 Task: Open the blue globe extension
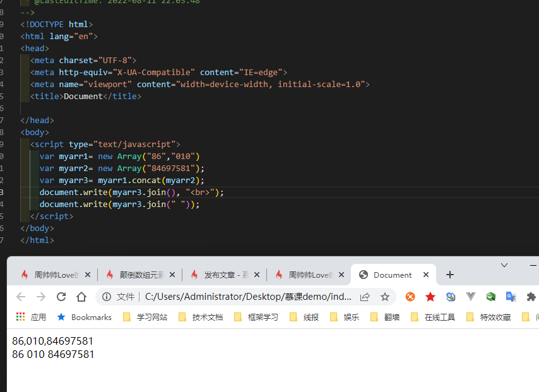451,297
